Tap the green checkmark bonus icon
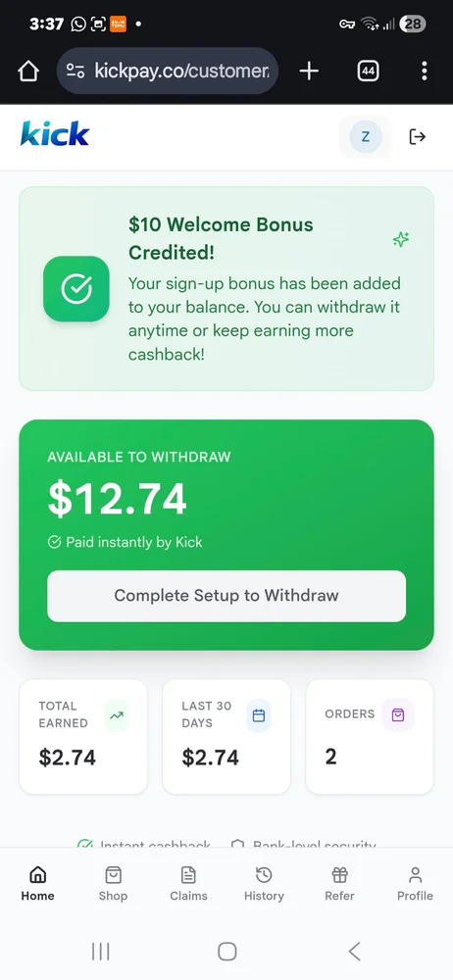 point(76,289)
